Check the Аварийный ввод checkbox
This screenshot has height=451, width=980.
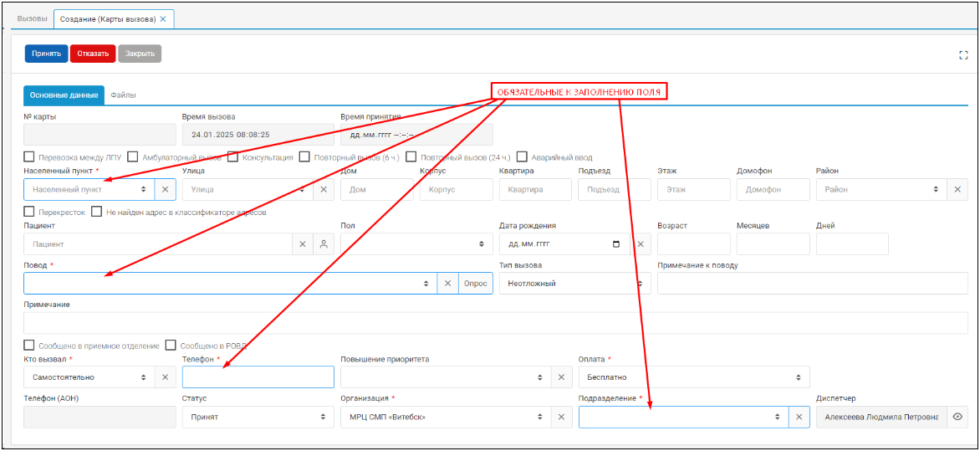(x=522, y=157)
